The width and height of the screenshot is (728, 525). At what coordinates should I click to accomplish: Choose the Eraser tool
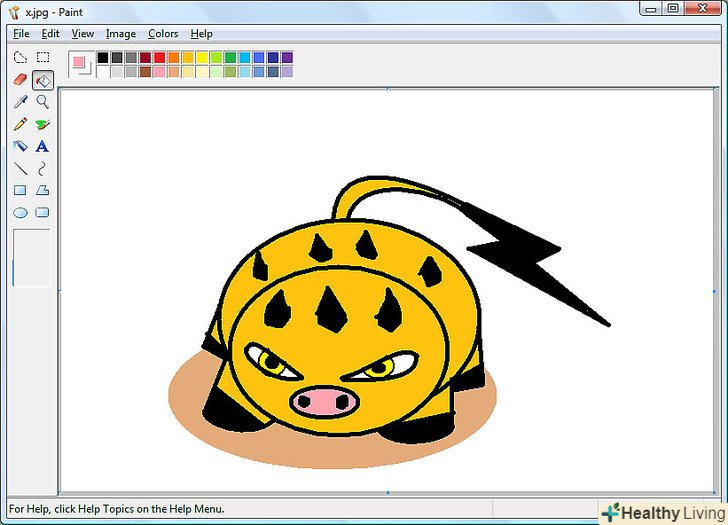[x=20, y=79]
